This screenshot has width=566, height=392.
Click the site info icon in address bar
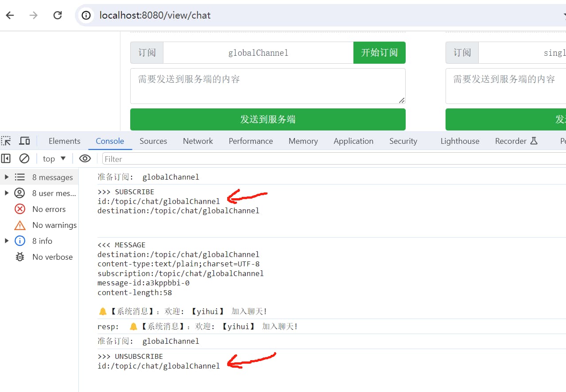(86, 15)
